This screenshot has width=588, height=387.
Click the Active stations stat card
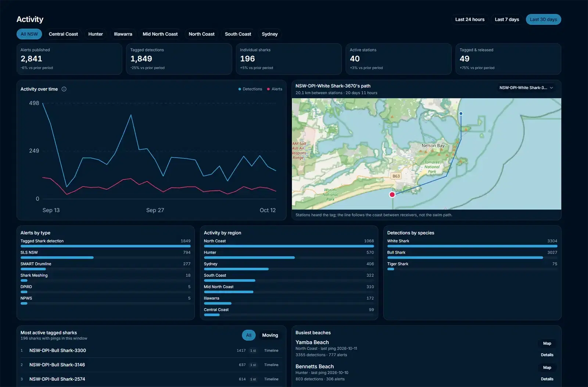398,59
